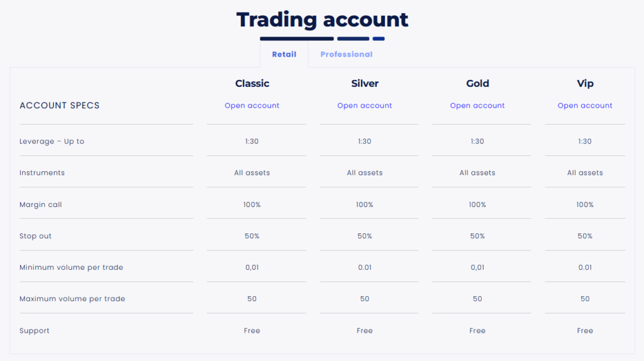Open account under the Vip column
Viewport: 644px width, 361px height.
click(585, 106)
